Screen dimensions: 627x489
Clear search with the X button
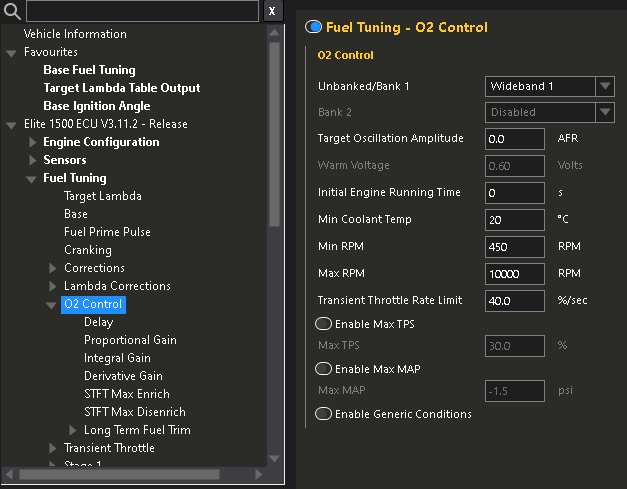[x=272, y=11]
